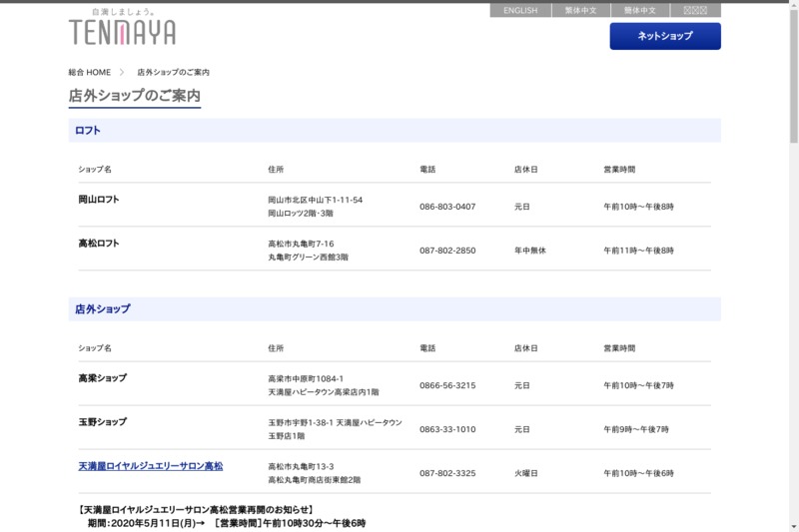Go to 総合 HOME in breadcrumb
799x532 pixels.
click(x=89, y=73)
